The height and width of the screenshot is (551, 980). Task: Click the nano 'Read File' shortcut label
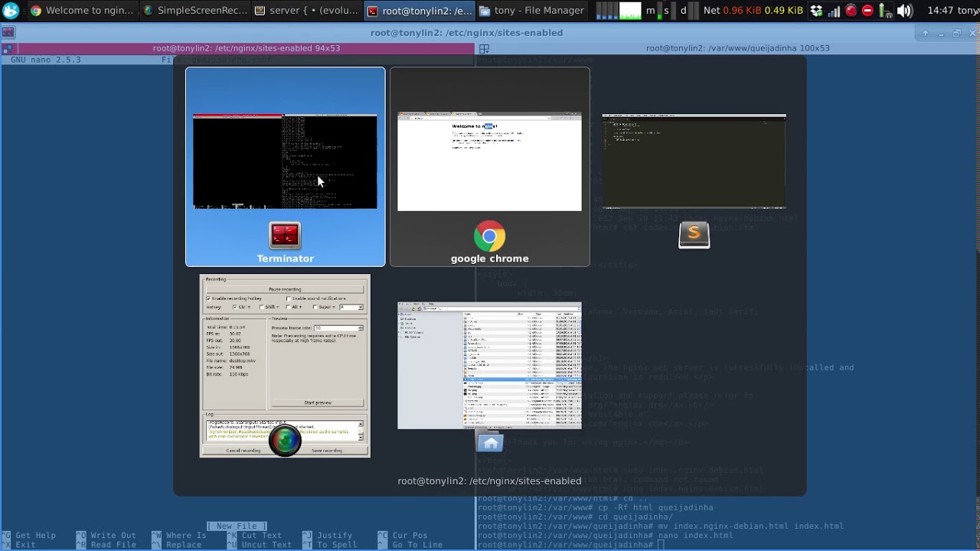pyautogui.click(x=113, y=545)
